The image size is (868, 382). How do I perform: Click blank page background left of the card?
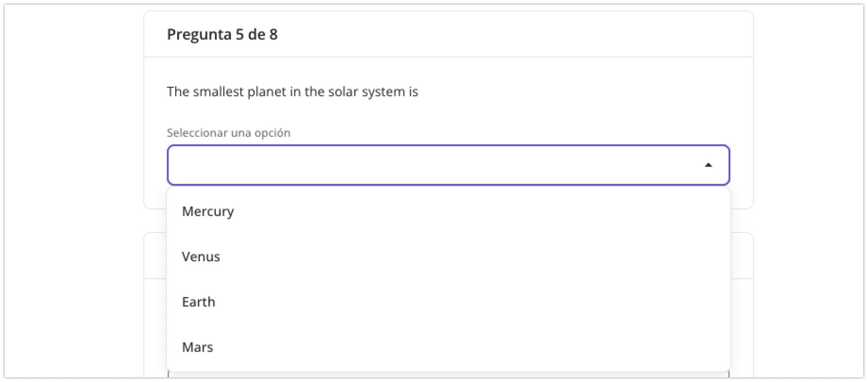coord(71,189)
